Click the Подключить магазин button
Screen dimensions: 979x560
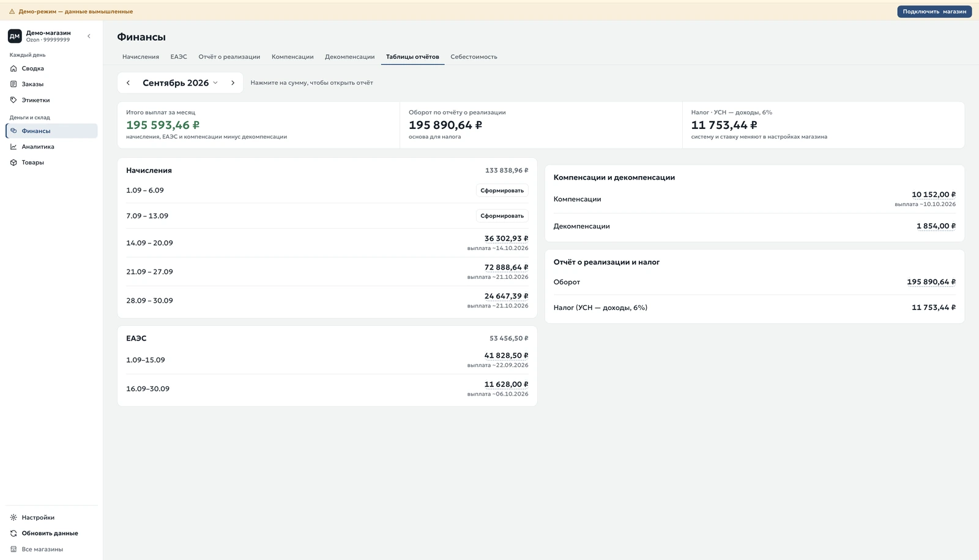(x=934, y=12)
